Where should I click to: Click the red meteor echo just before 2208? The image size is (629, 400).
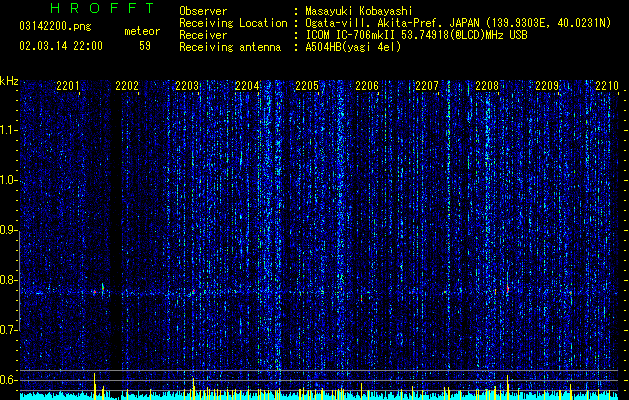point(495,291)
